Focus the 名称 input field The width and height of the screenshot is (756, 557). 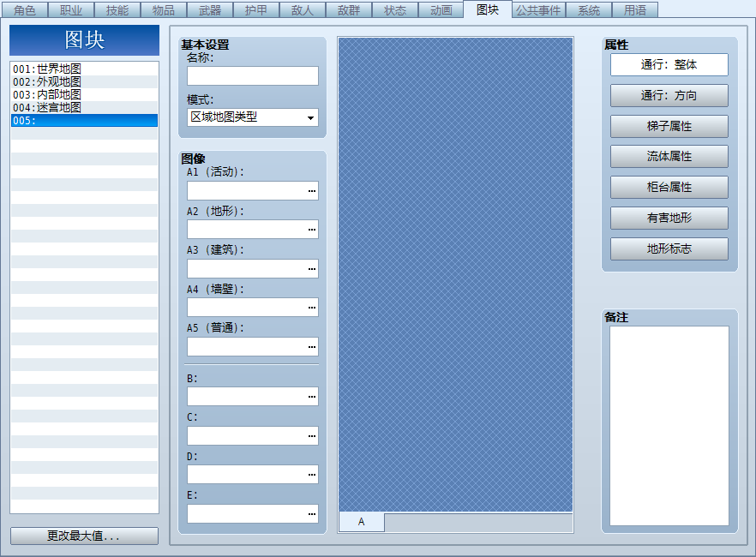[x=253, y=76]
